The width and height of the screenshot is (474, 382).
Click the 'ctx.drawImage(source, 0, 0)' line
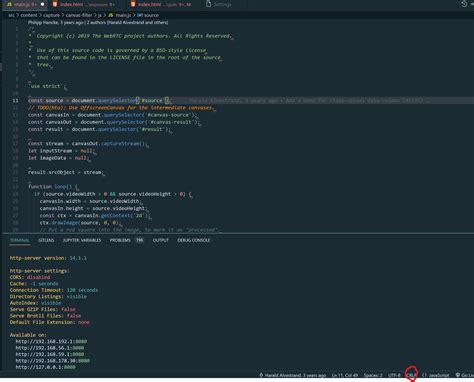(x=80, y=223)
